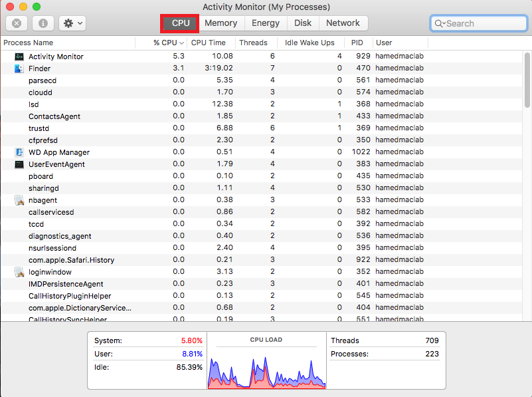Select the IMDPersistenceAgent process
532x397 pixels.
tap(66, 284)
